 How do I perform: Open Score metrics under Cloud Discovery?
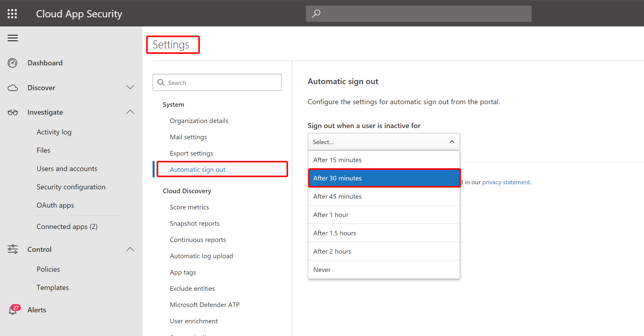189,207
